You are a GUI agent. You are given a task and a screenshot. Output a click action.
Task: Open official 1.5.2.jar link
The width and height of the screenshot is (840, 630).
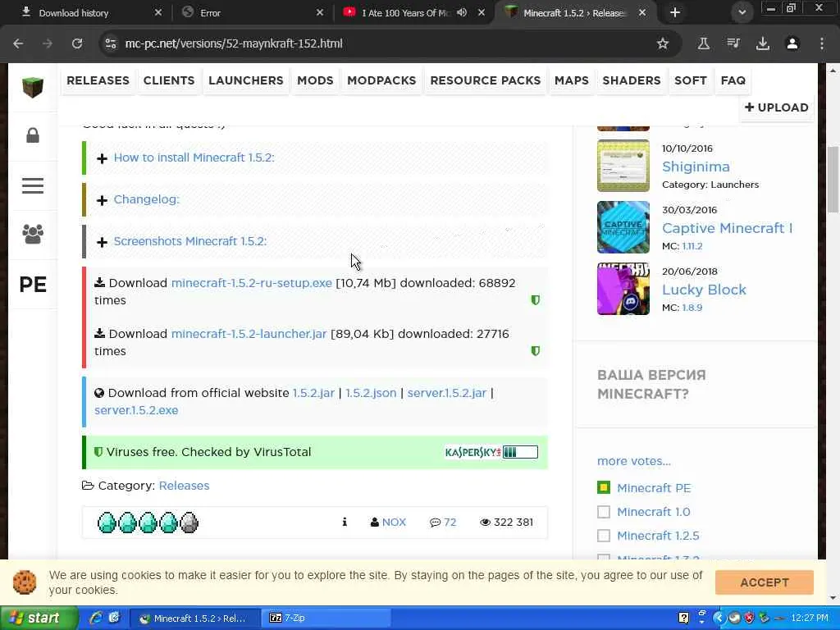pyautogui.click(x=313, y=393)
